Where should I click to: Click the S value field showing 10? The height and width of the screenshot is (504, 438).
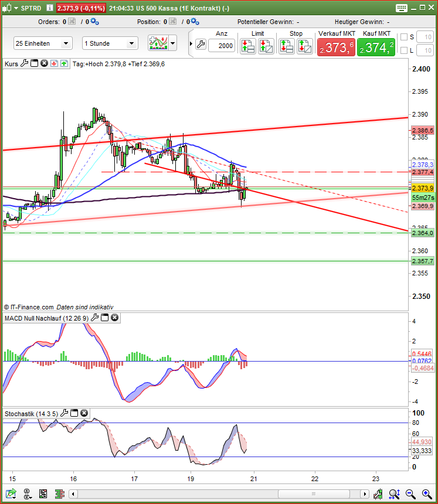tap(425, 37)
